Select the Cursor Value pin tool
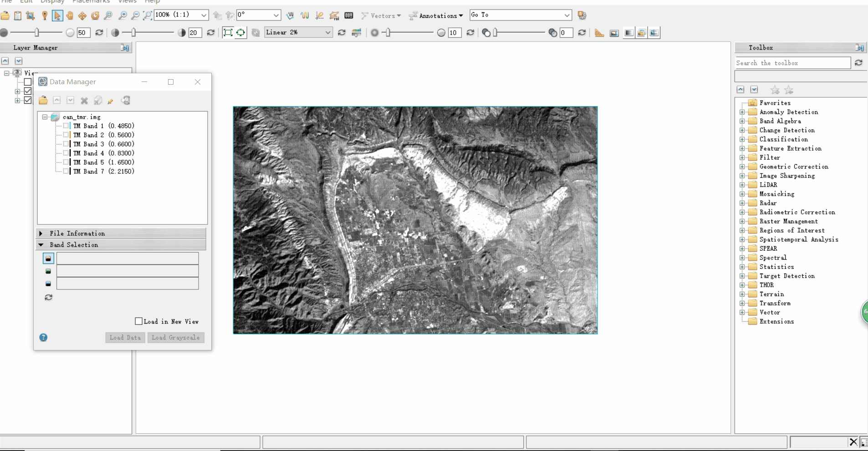 45,15
